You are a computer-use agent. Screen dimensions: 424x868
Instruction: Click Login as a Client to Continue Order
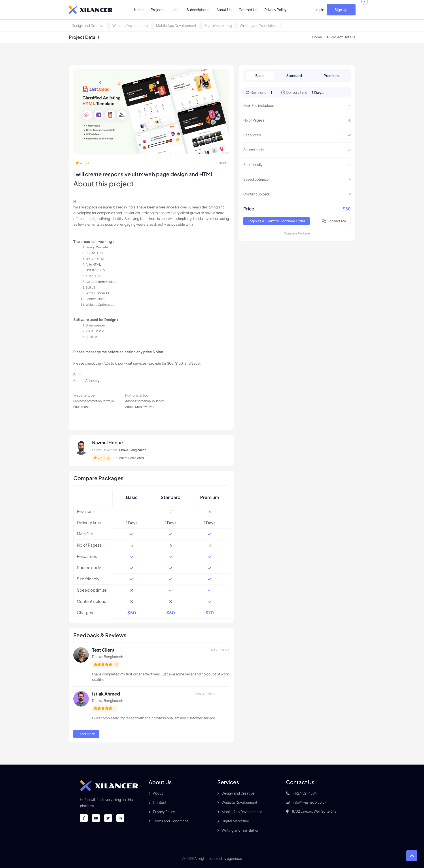click(x=276, y=221)
